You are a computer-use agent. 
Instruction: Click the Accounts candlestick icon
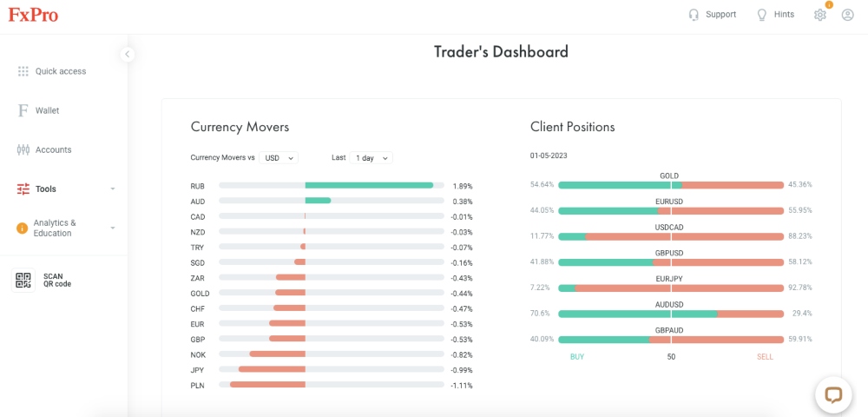coord(23,149)
